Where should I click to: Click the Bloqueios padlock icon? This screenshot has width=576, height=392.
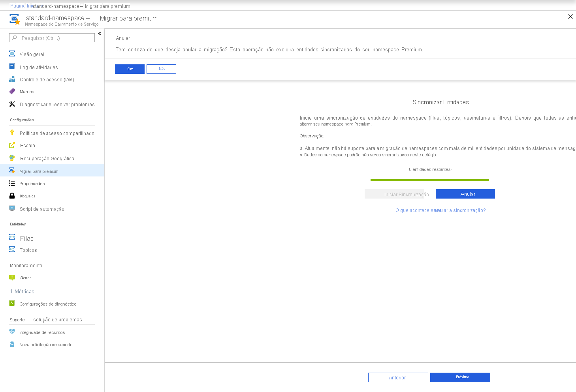tap(12, 196)
